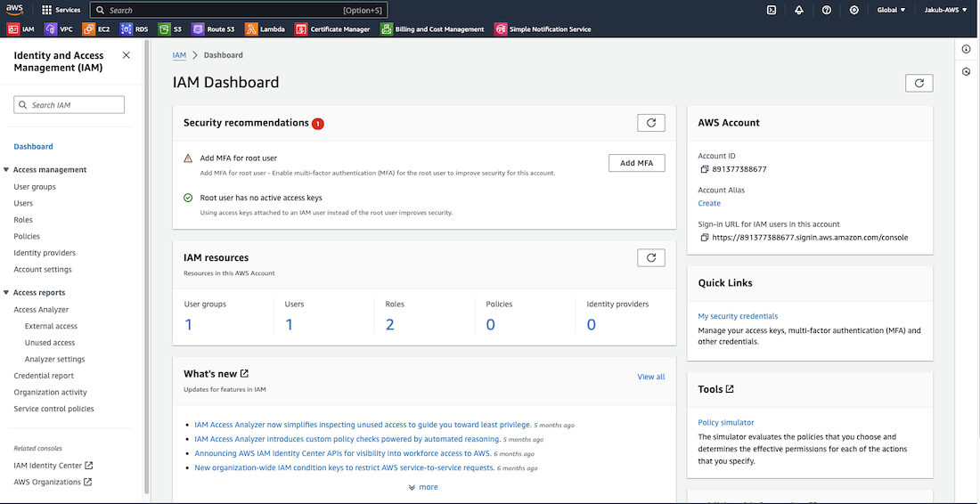Screen dimensions: 980x504
Task: Open the info panel icon
Action: pyautogui.click(x=967, y=49)
